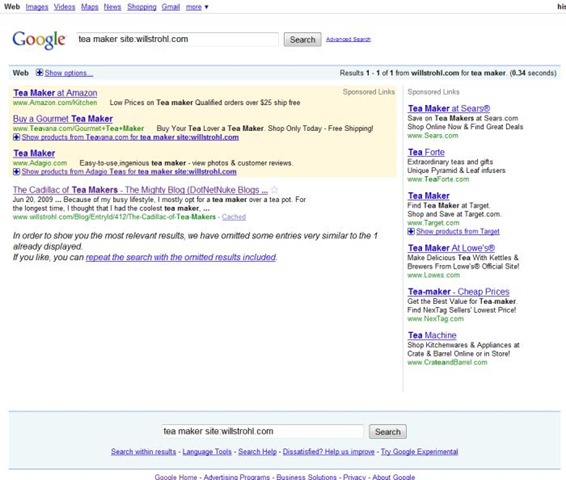Click www.Adagio.com URL text
The width and height of the screenshot is (566, 480).
point(40,163)
